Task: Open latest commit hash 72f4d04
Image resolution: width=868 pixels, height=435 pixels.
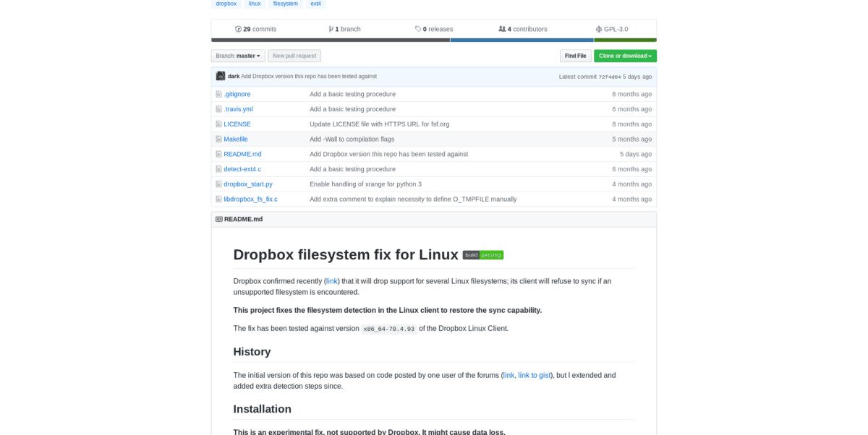Action: [x=610, y=77]
